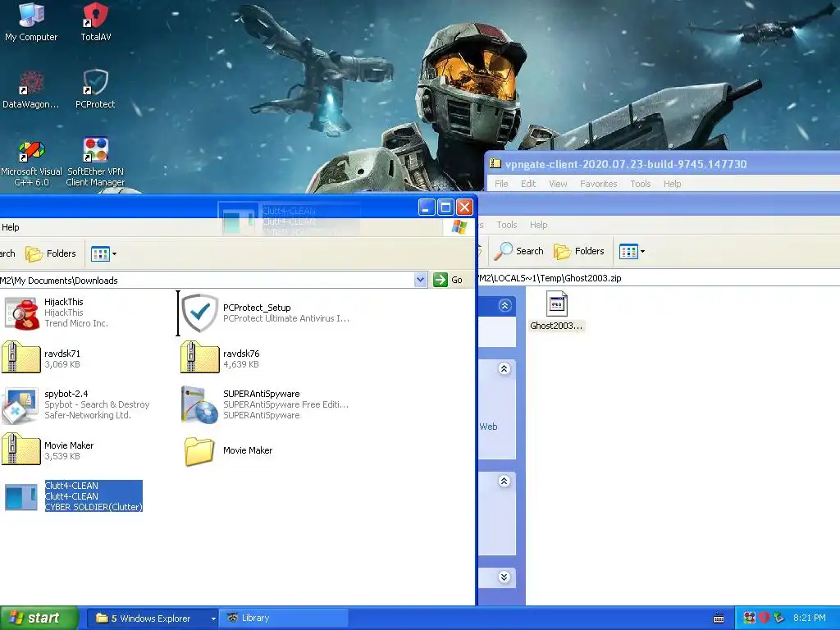The height and width of the screenshot is (630, 840).
Task: Open File menu in vpngate-client window
Action: click(x=501, y=184)
